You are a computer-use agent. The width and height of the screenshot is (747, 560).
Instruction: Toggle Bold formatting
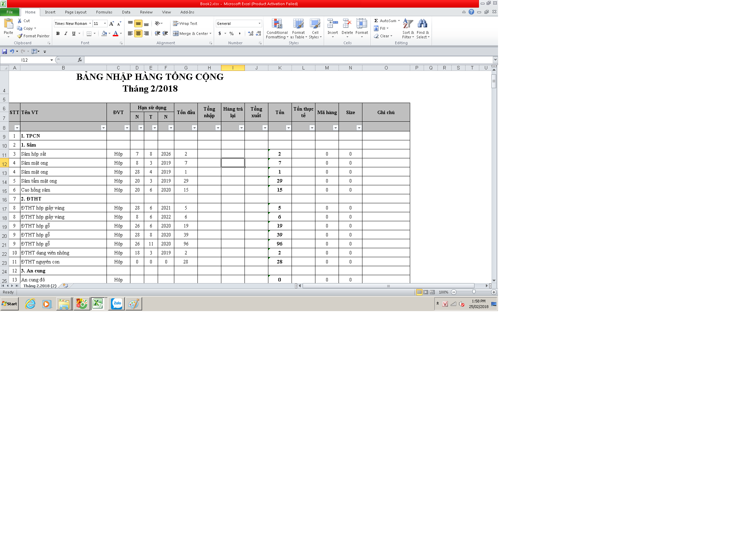(58, 34)
